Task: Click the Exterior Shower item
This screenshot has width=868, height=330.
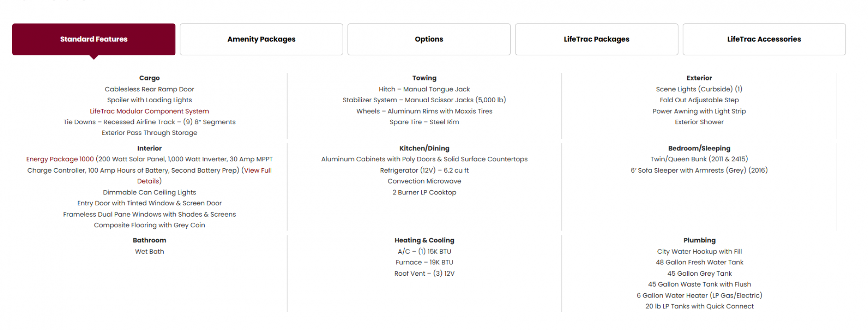Action: [699, 122]
